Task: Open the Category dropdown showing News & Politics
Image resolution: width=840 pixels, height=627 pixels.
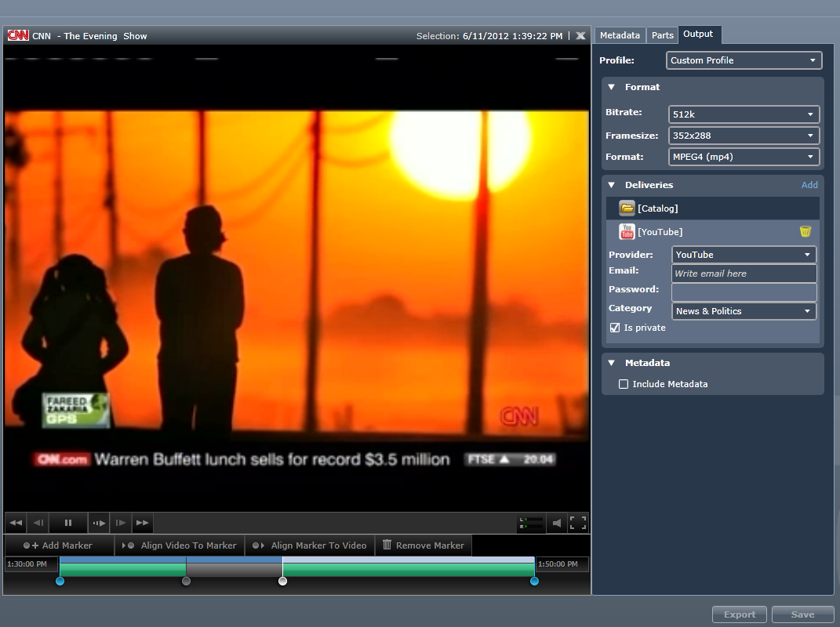Action: click(x=744, y=311)
